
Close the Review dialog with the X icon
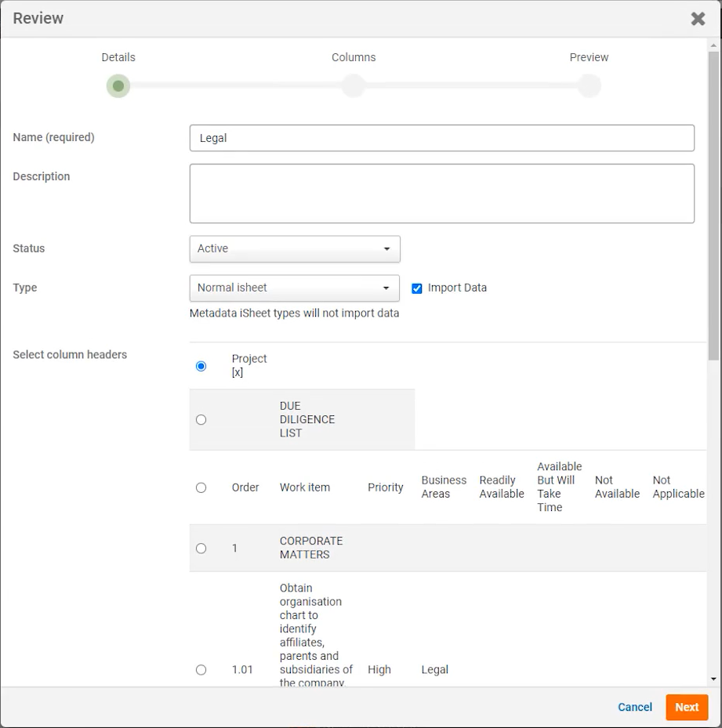[x=697, y=19]
